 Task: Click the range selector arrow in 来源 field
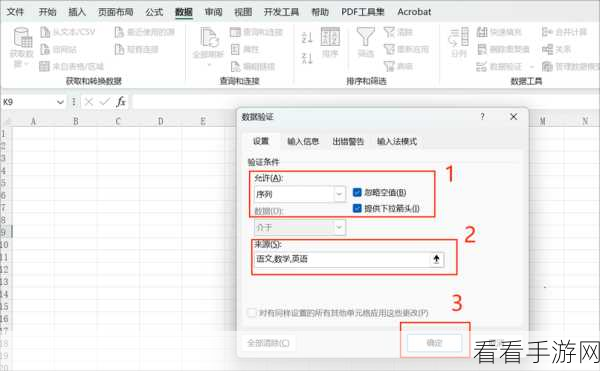[436, 259]
